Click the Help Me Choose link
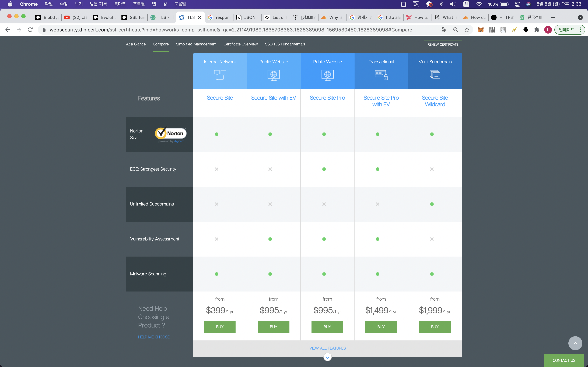Screen dimensions: 588x367 [153, 337]
